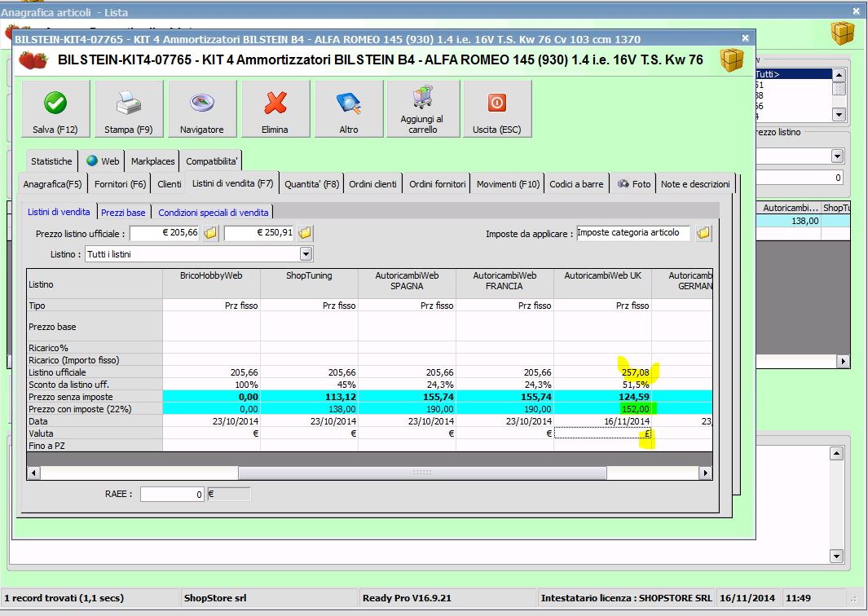
Task: Click the Aggiungi al carrello cart icon
Action: (x=422, y=98)
